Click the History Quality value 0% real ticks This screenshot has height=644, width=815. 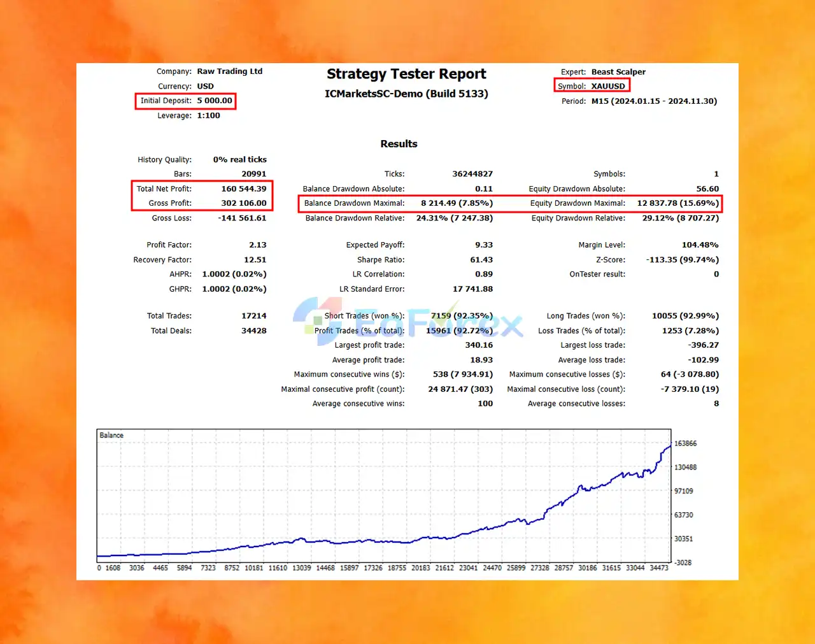[240, 160]
